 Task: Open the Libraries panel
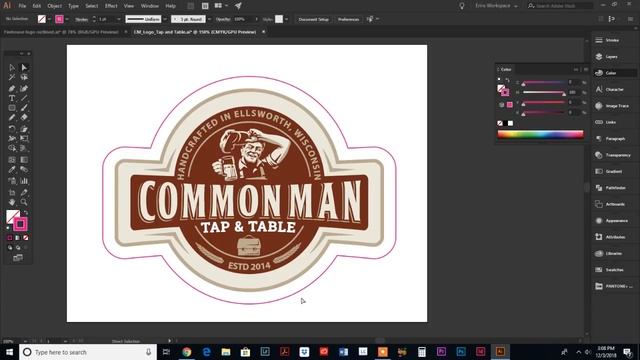click(x=609, y=253)
